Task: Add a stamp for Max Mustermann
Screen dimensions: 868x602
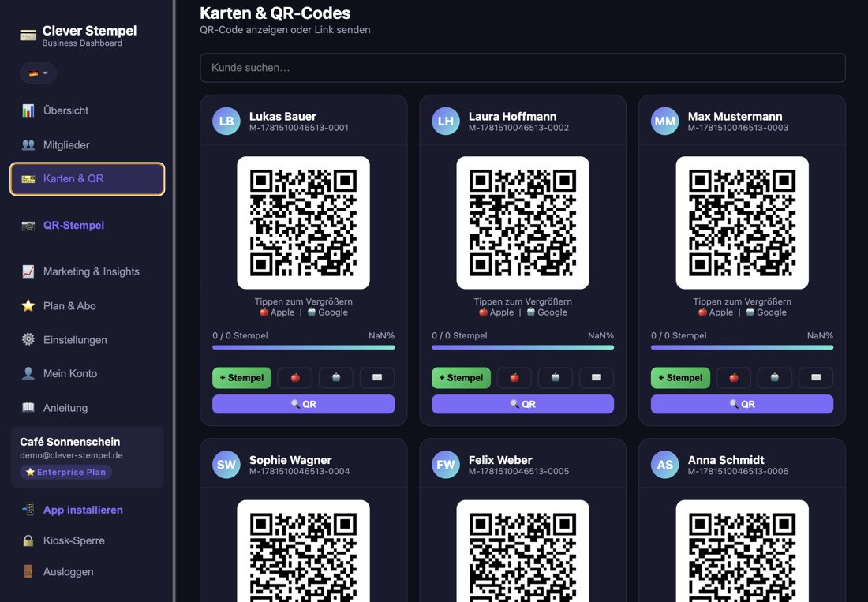Action: click(x=680, y=378)
